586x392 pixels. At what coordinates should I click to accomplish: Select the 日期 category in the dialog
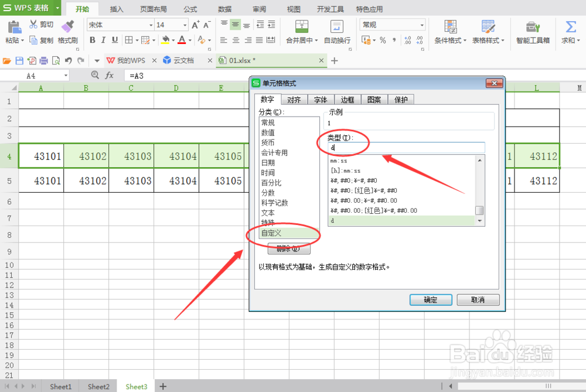click(268, 162)
